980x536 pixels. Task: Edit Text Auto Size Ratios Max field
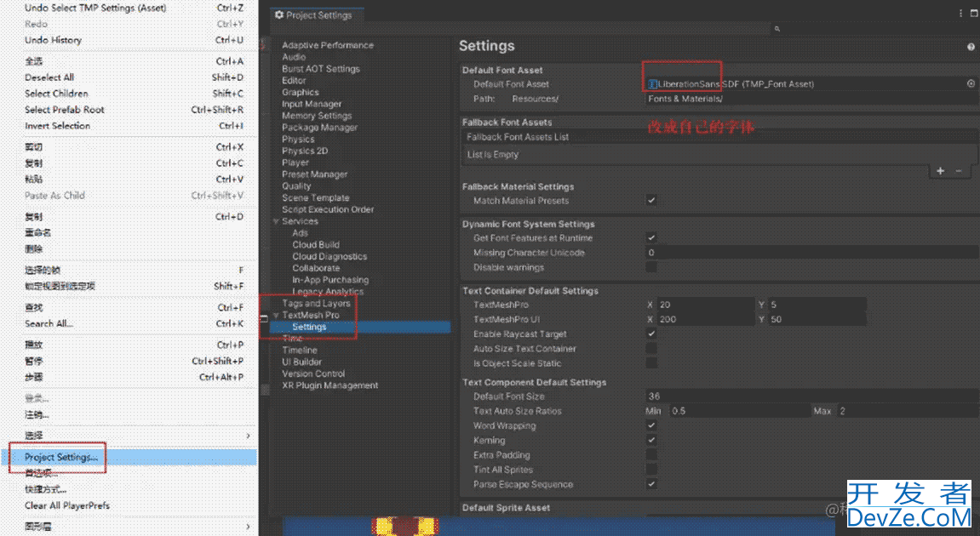click(x=908, y=411)
